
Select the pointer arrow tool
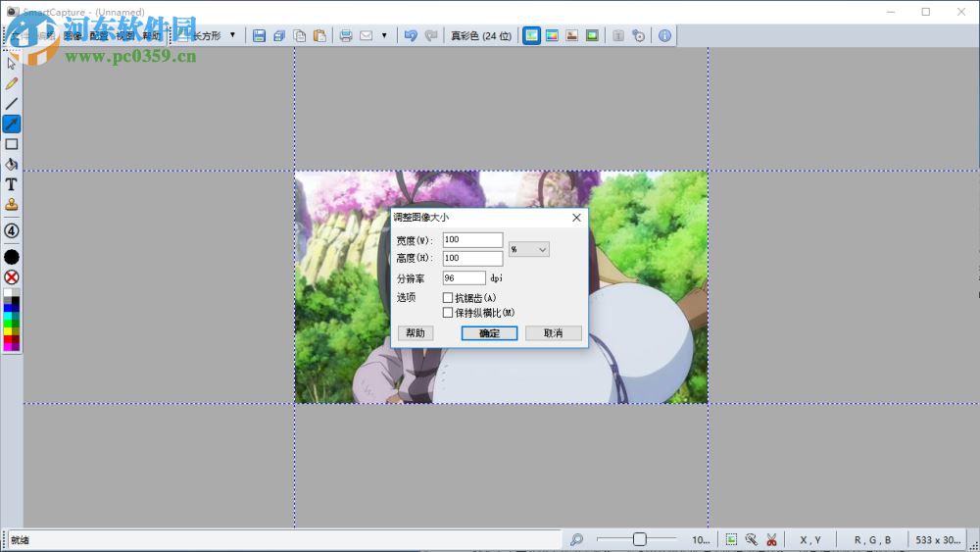[11, 63]
